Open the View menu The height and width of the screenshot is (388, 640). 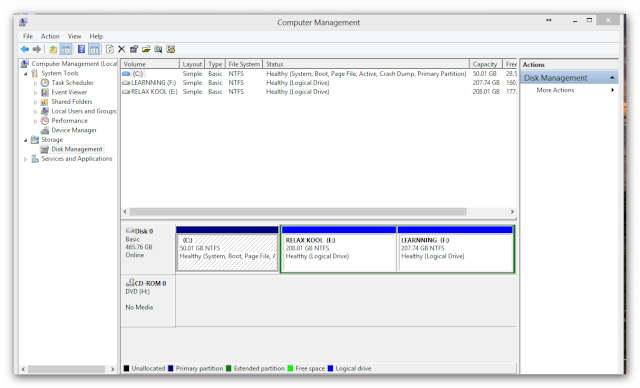74,36
